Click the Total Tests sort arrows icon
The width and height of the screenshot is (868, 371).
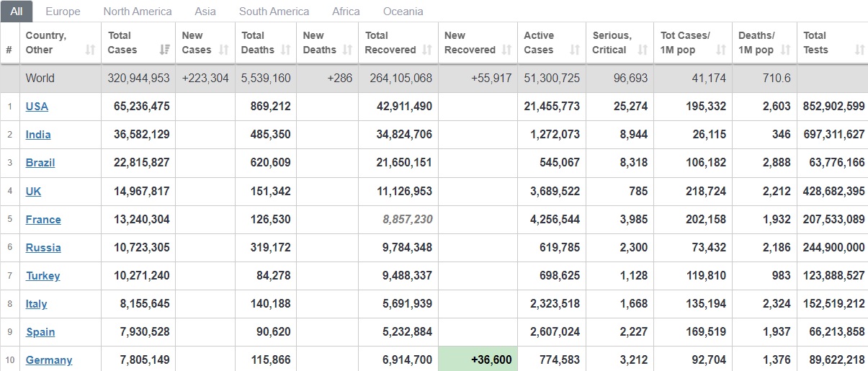pyautogui.click(x=859, y=50)
